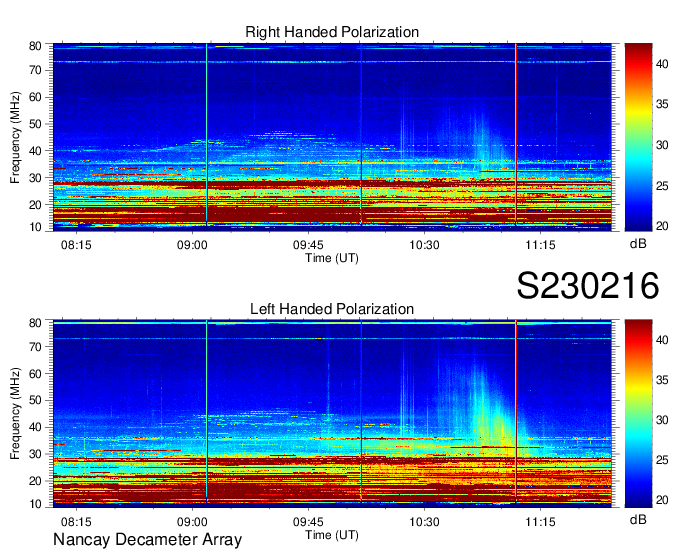The width and height of the screenshot is (680, 552).
Task: Select the 11:15 time label on lower plot
Action: tap(540, 522)
